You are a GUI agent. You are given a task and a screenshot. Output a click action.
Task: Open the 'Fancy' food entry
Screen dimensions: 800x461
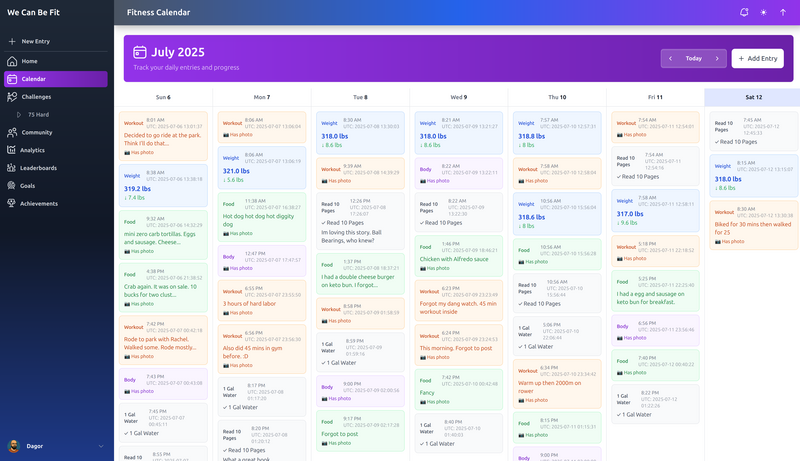pyautogui.click(x=459, y=390)
